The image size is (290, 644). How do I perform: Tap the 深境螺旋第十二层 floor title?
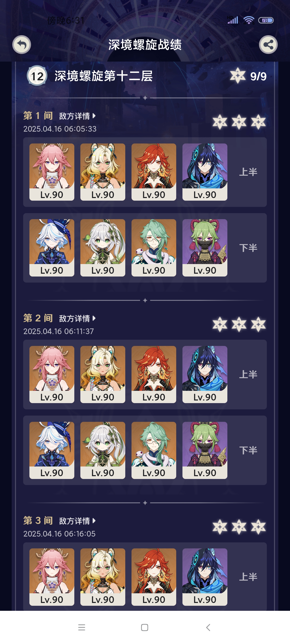tap(104, 76)
